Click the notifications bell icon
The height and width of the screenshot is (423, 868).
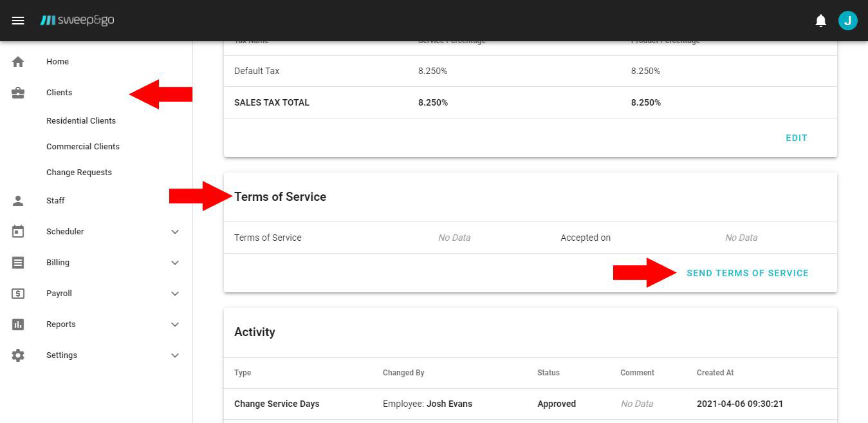tap(820, 21)
